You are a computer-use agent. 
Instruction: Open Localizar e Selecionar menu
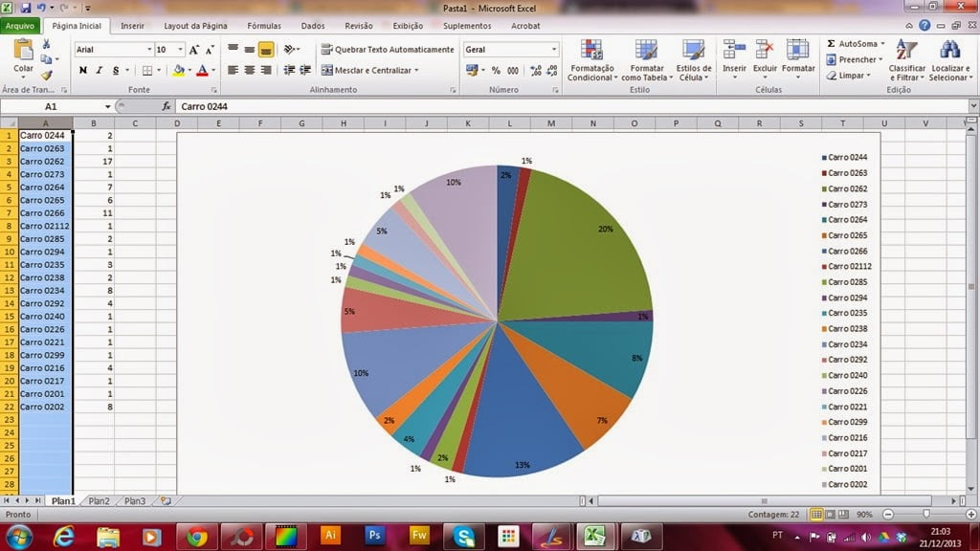[950, 60]
